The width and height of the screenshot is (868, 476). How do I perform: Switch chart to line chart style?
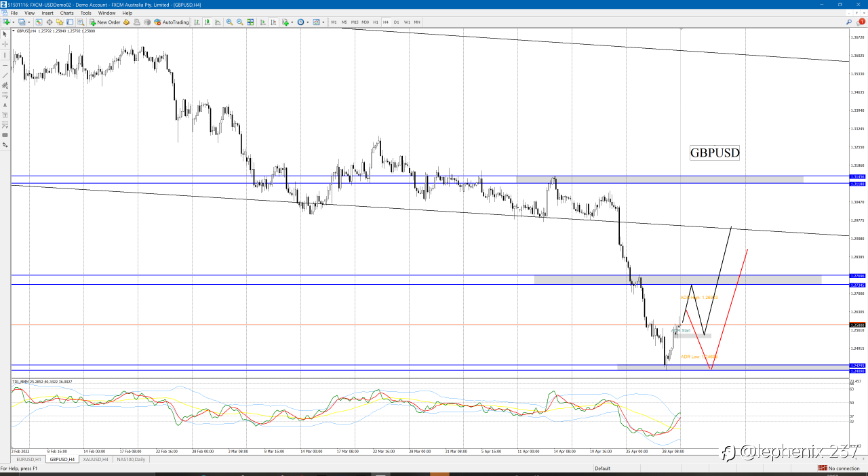[218, 22]
